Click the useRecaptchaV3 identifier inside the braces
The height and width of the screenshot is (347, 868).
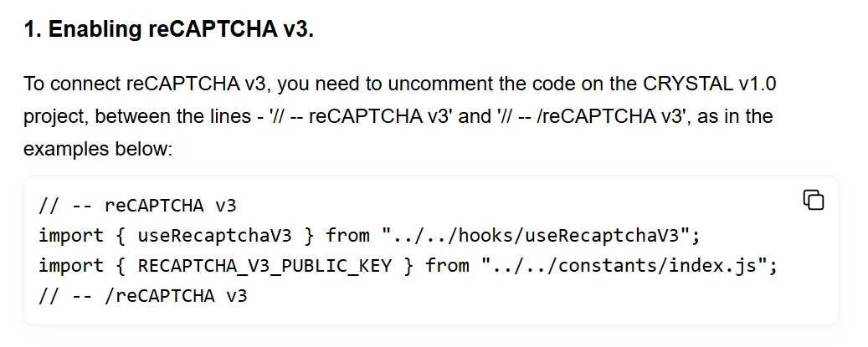tap(215, 236)
